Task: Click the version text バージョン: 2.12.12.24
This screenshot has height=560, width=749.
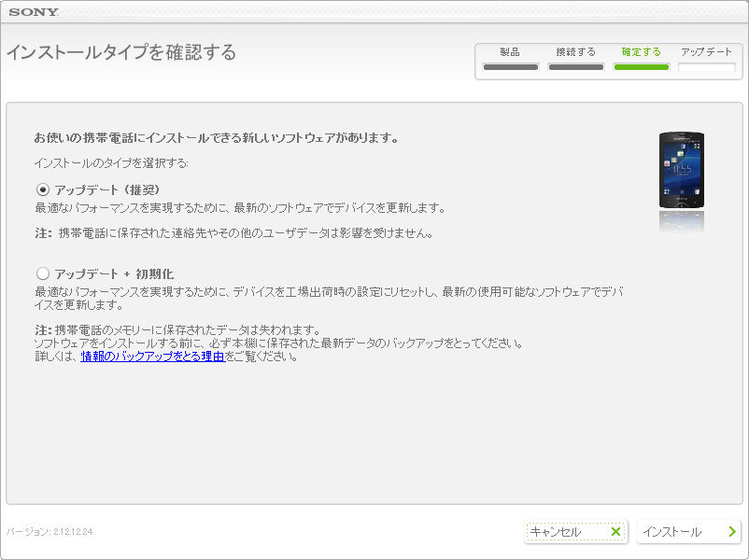Action: coord(49,531)
